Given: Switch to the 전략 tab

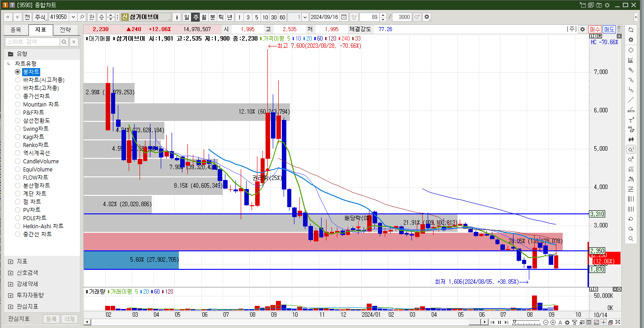Looking at the screenshot, I should point(65,30).
